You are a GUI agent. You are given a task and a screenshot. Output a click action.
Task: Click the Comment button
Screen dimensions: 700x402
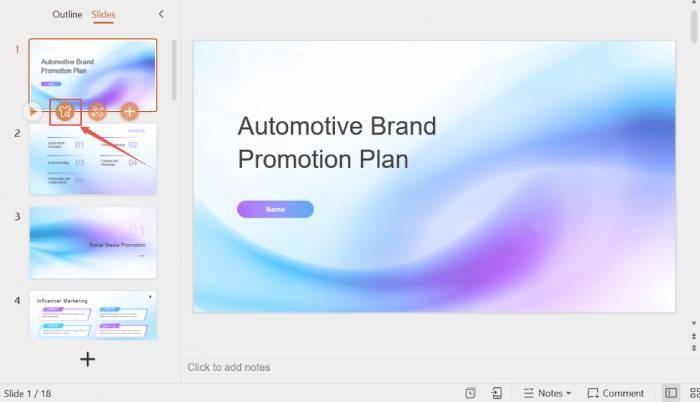(x=616, y=393)
